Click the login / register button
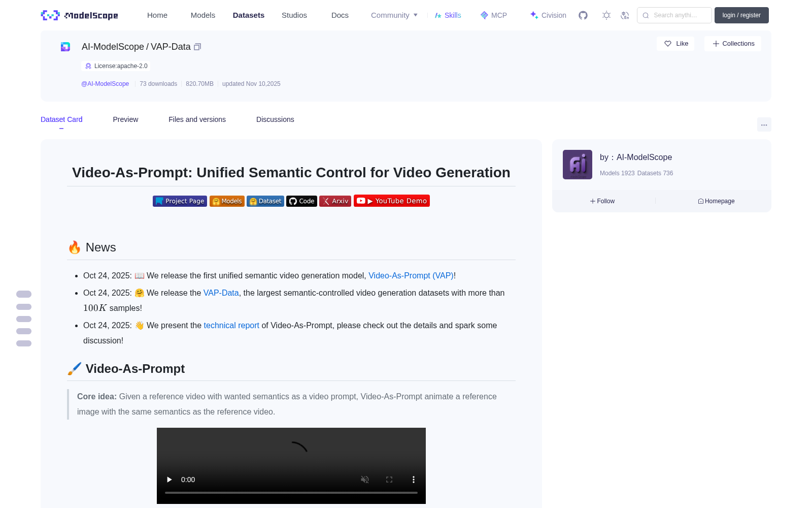This screenshot has width=812, height=508. [741, 15]
